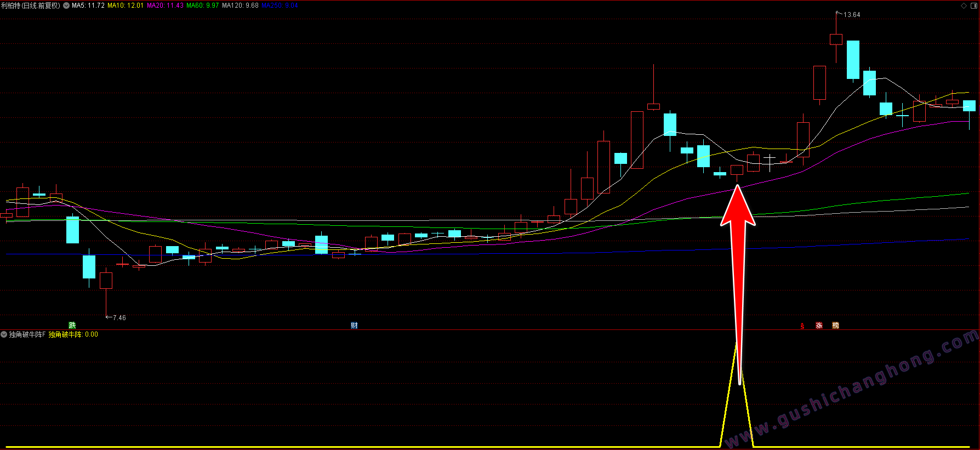Image resolution: width=980 pixels, height=450 pixels.
Task: Click the diamond icon at top right
Action: pyautogui.click(x=964, y=5)
